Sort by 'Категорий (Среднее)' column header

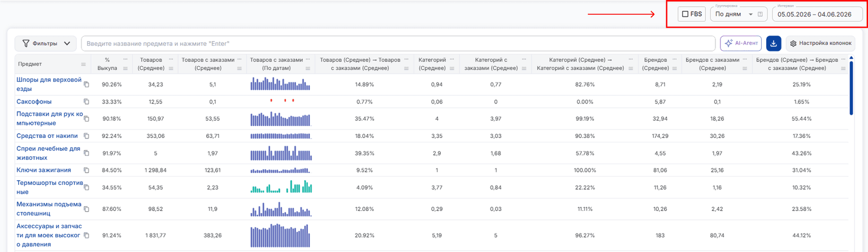(x=432, y=64)
